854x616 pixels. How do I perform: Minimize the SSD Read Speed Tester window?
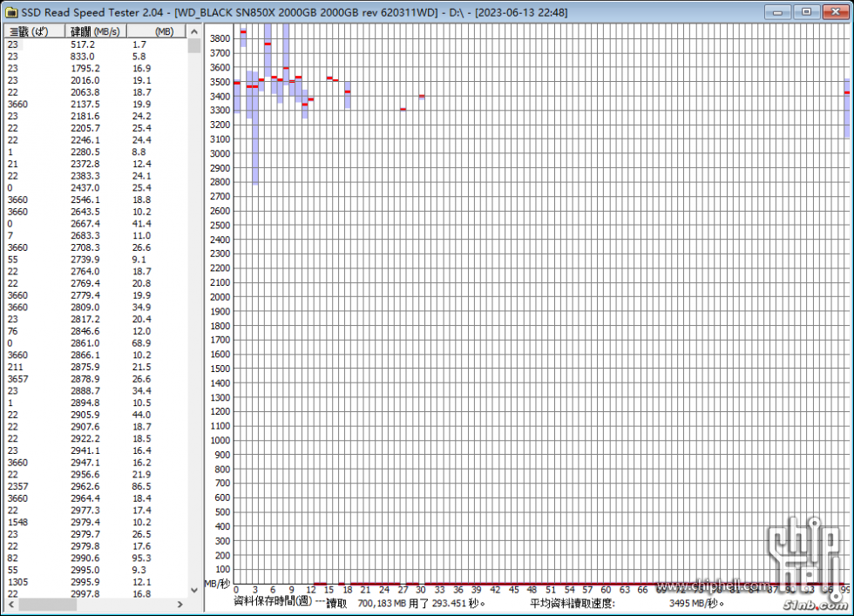(x=777, y=12)
